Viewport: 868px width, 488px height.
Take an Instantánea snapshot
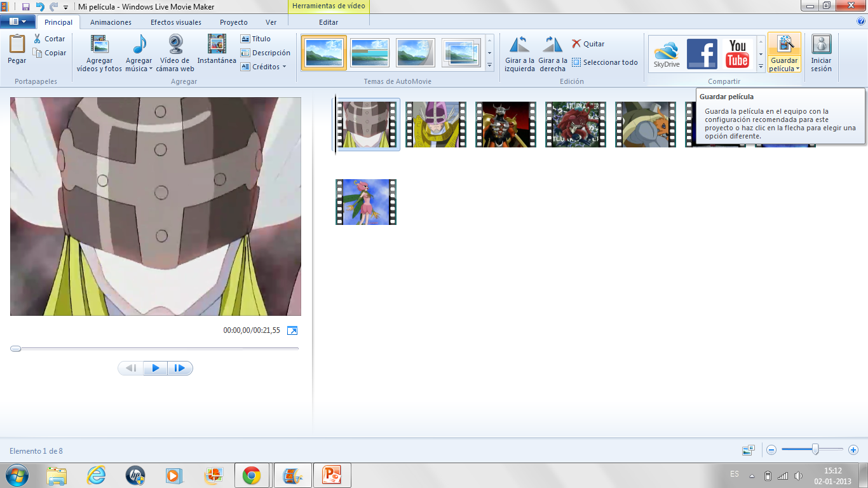[x=217, y=49]
